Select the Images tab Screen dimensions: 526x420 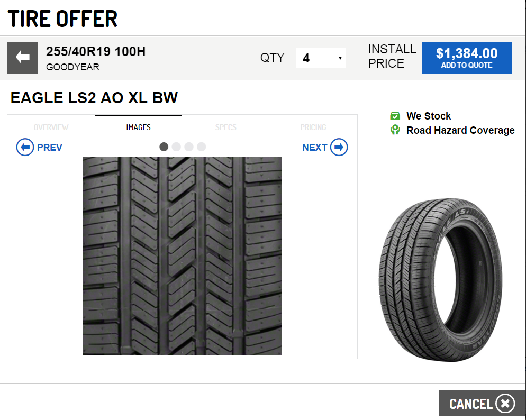click(138, 127)
